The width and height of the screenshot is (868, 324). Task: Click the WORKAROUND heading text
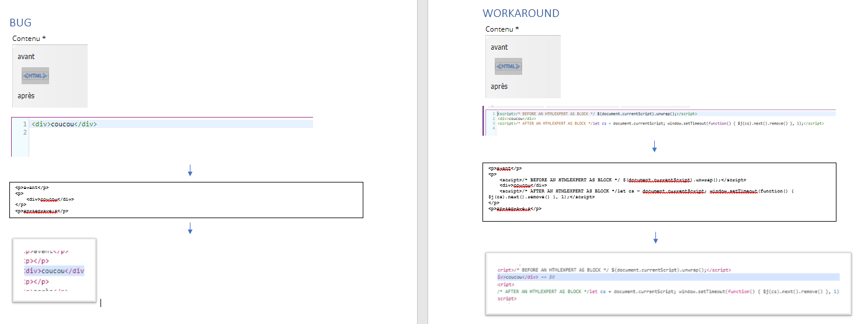(520, 13)
